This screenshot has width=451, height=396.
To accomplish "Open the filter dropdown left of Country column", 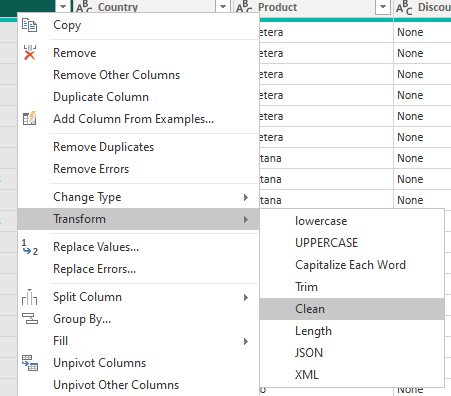I will click(x=63, y=7).
